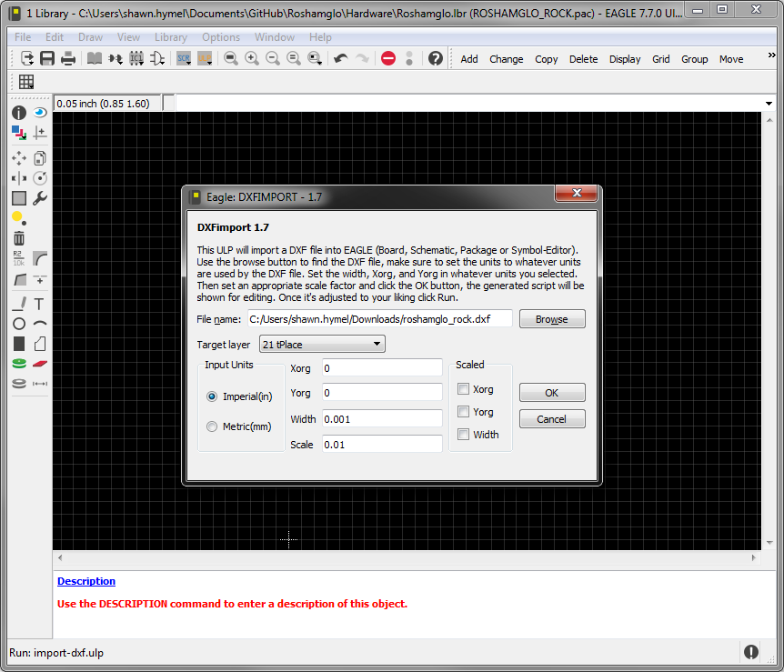Open the Draw menu
Viewport: 784px width, 672px height.
[x=91, y=37]
